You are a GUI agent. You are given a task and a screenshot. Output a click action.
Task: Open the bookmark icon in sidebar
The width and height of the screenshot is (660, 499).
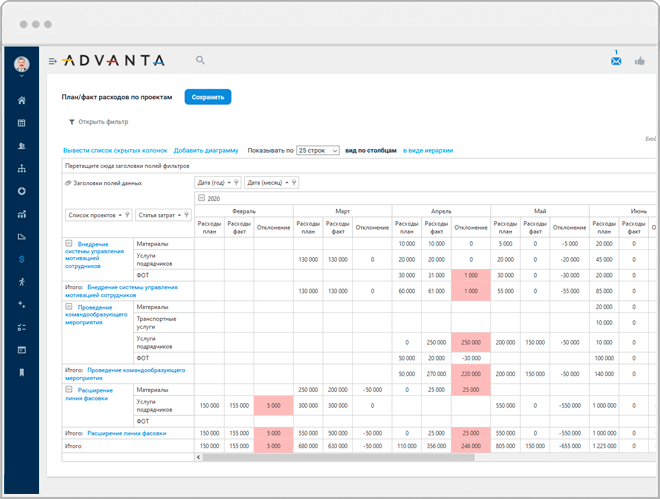point(21,373)
